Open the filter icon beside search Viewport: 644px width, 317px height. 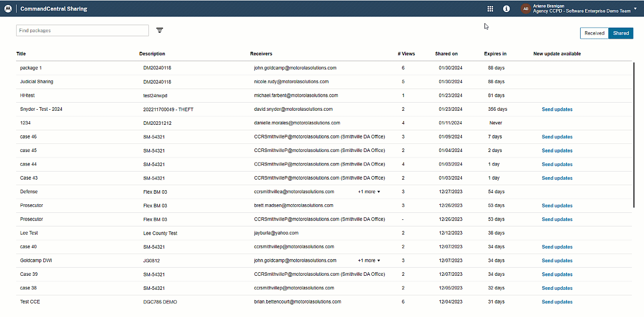point(159,30)
